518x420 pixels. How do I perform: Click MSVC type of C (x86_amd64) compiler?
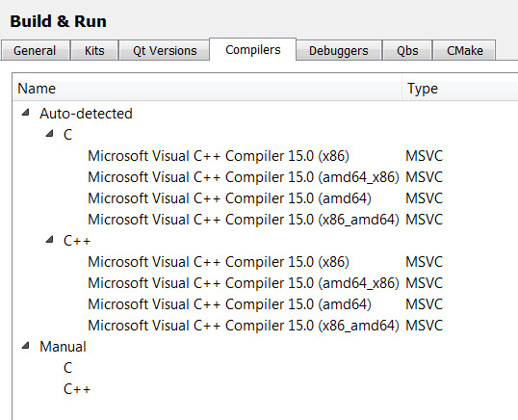425,220
